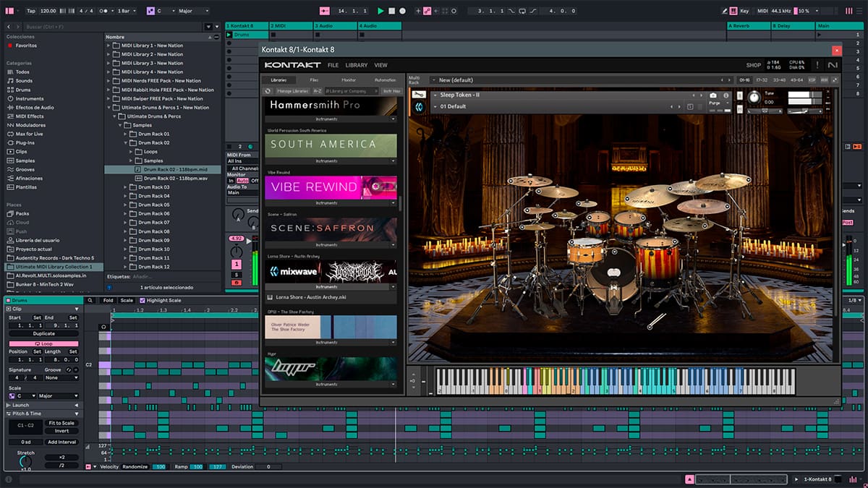The width and height of the screenshot is (868, 488).
Task: Select the 3 Audio track header
Action: (336, 26)
